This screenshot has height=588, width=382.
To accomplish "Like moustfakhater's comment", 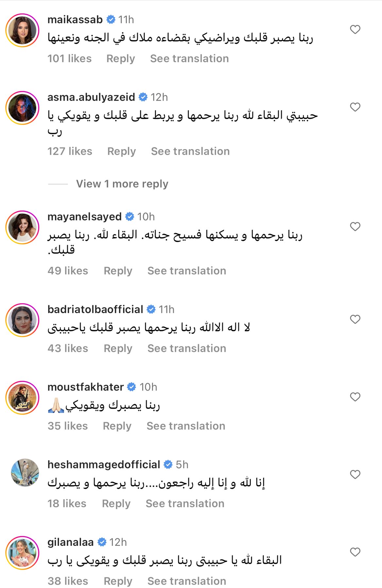I will (x=355, y=397).
